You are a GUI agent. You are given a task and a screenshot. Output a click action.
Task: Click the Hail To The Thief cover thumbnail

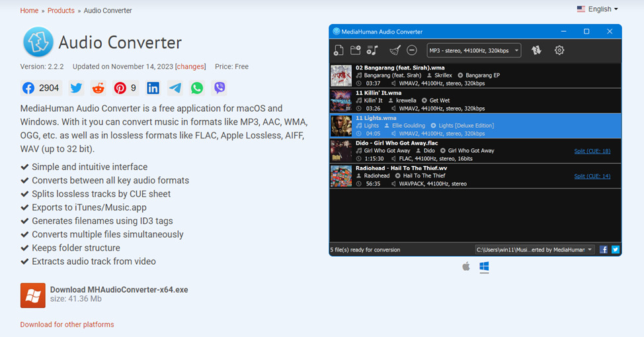coord(341,176)
